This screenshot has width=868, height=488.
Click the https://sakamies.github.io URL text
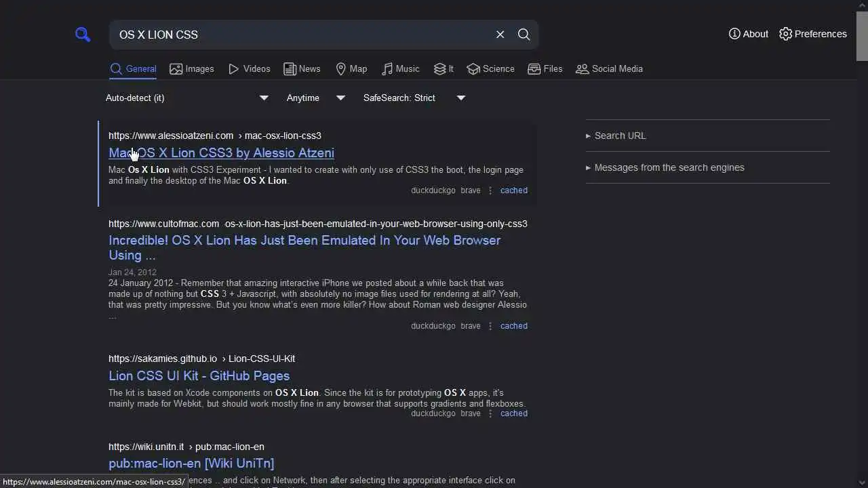163,359
